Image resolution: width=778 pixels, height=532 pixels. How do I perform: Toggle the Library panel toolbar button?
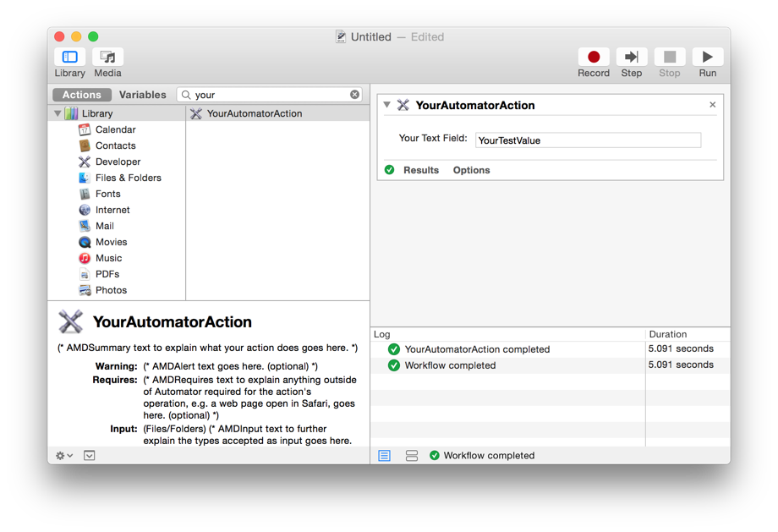(69, 57)
